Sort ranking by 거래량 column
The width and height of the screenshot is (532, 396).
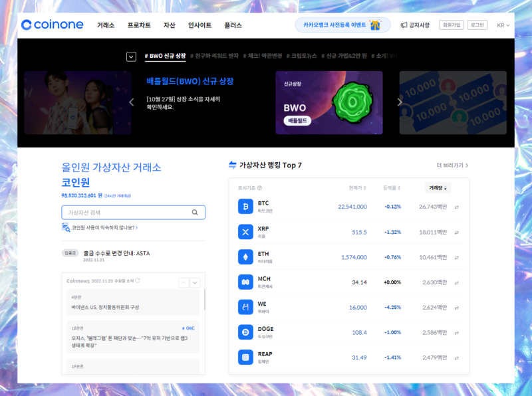pyautogui.click(x=438, y=188)
